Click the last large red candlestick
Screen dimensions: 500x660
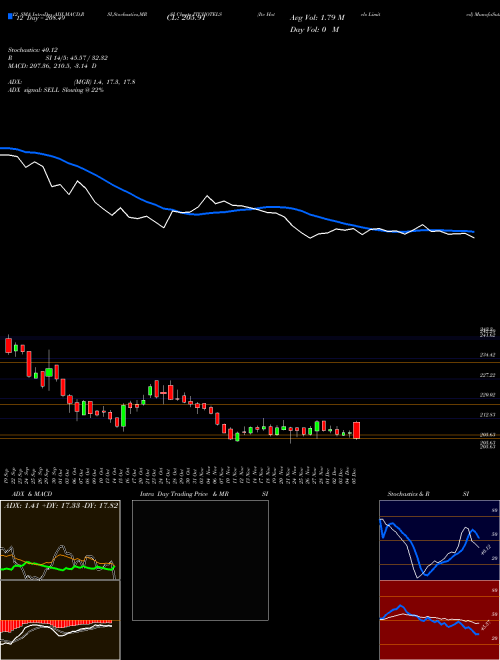pyautogui.click(x=356, y=431)
